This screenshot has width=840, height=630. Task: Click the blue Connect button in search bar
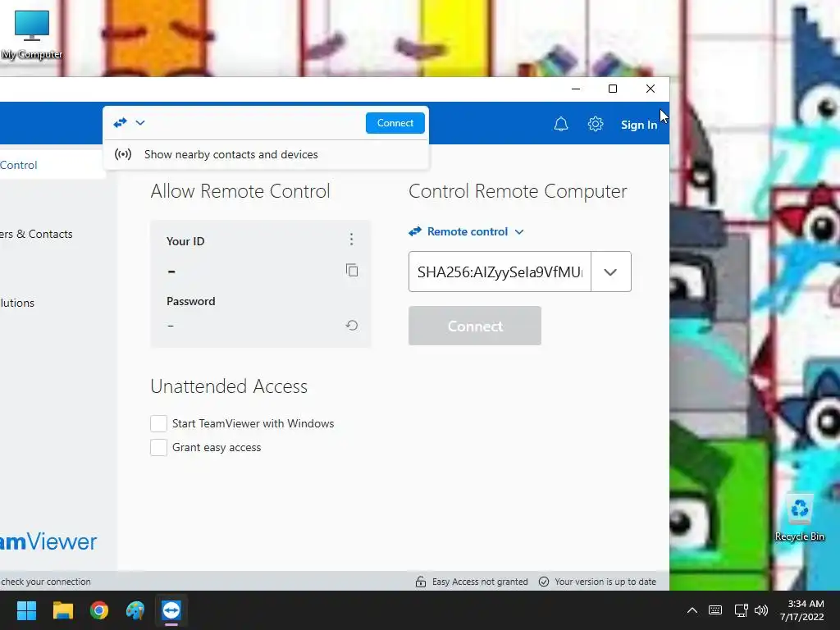pos(395,123)
